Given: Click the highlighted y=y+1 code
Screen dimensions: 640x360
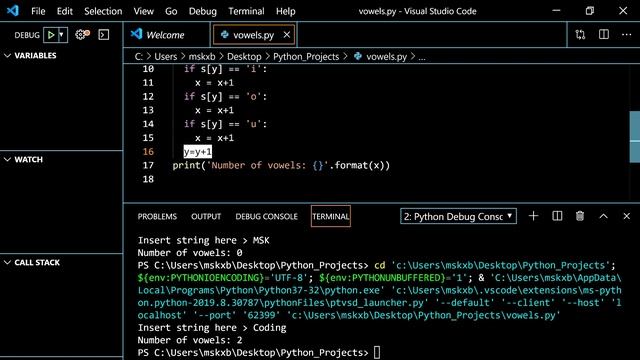Looking at the screenshot, I should click(198, 152).
